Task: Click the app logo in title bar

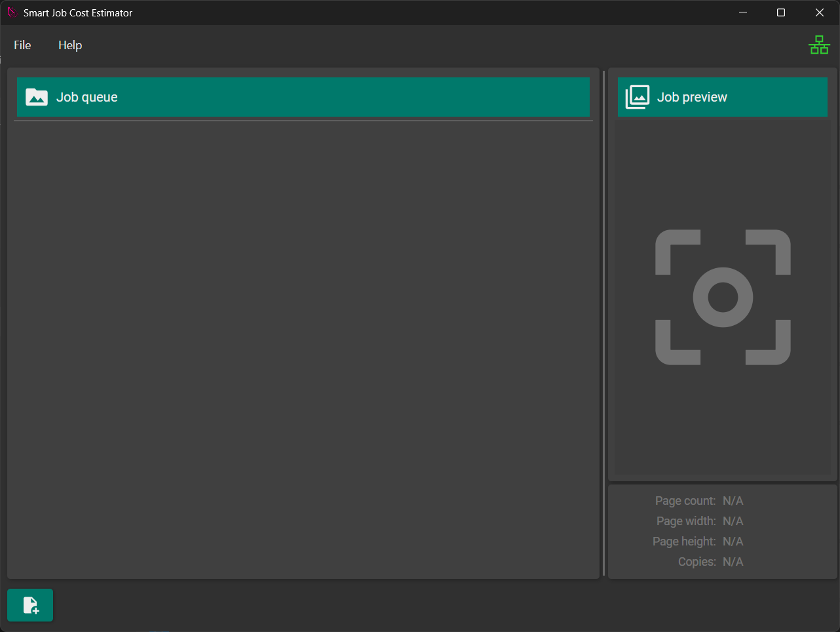Action: (12, 12)
